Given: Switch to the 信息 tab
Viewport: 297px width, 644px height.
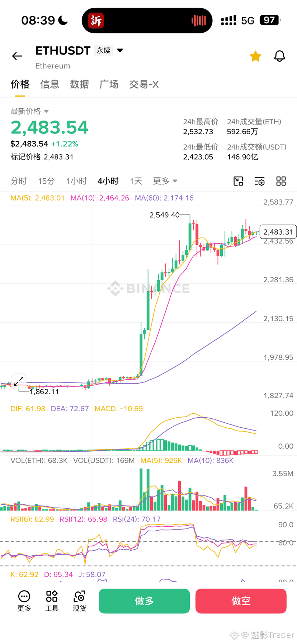Looking at the screenshot, I should point(49,84).
